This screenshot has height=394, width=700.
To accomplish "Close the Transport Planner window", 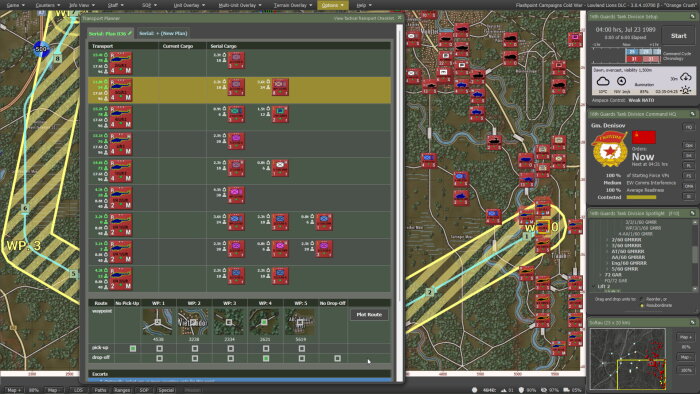I will 400,18.
